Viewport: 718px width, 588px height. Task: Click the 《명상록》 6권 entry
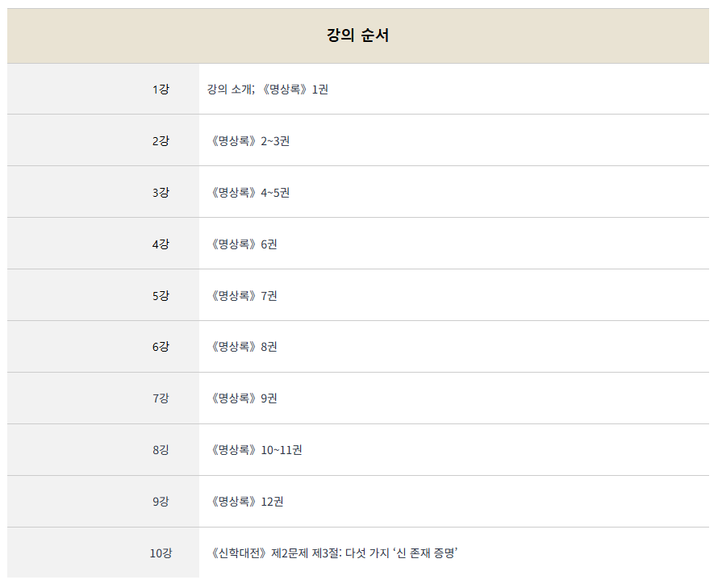point(242,244)
